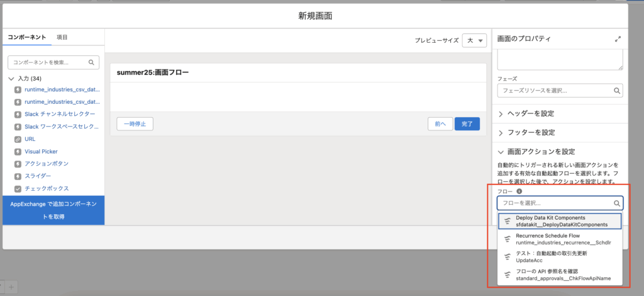Click the チェックボックス component icon

point(17,188)
